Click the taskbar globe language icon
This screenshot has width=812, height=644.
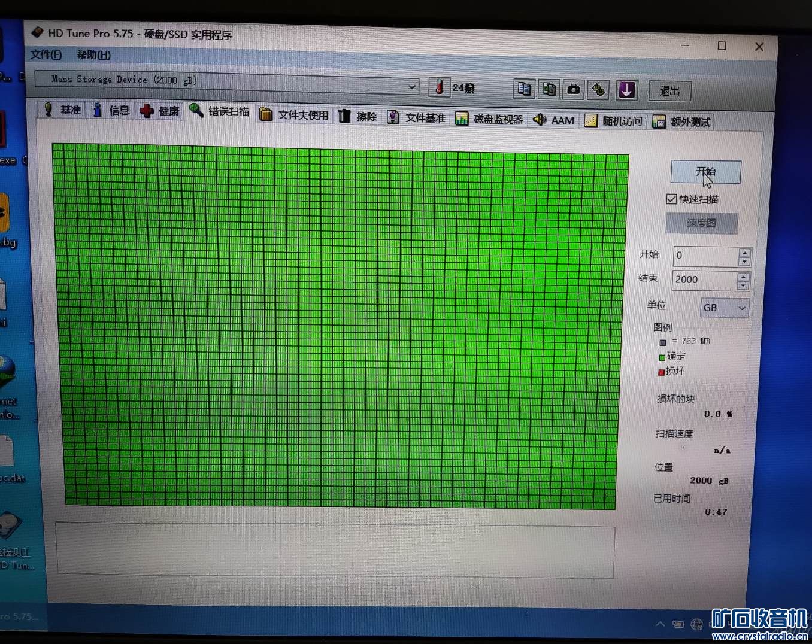click(696, 624)
